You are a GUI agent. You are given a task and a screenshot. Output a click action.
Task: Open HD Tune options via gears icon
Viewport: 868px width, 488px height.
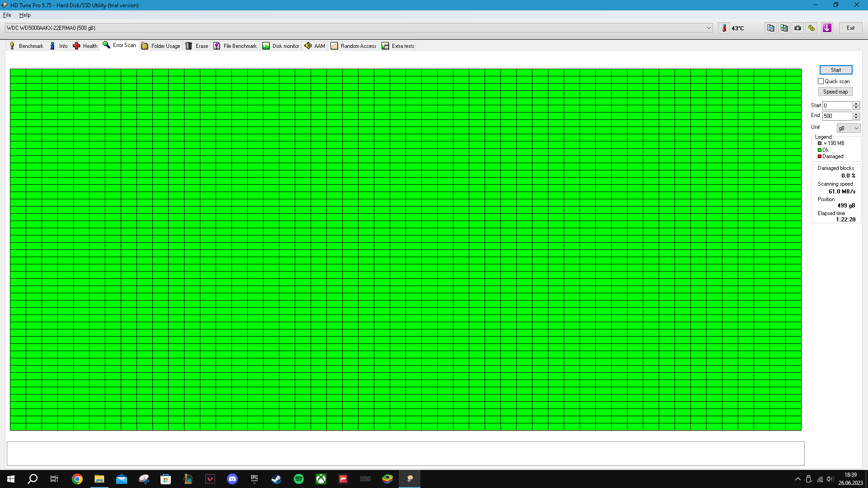click(x=811, y=28)
